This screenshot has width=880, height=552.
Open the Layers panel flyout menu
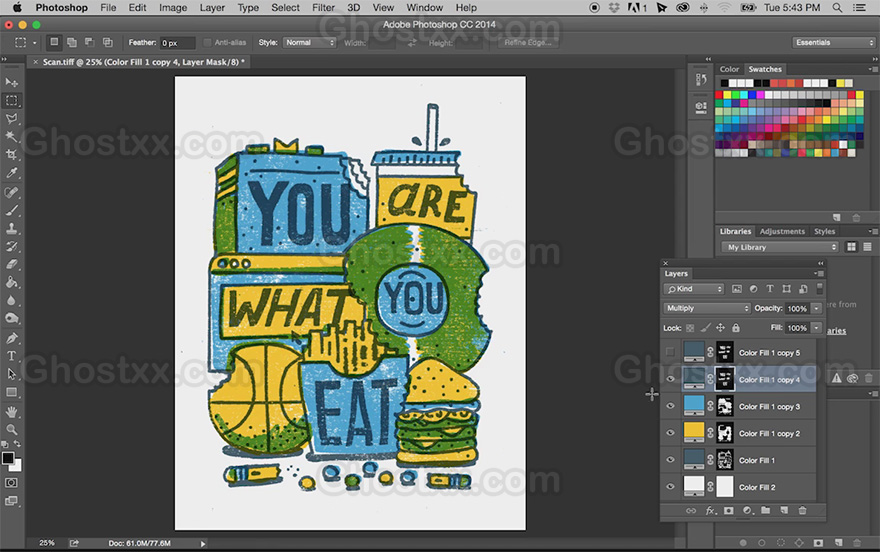(x=820, y=274)
